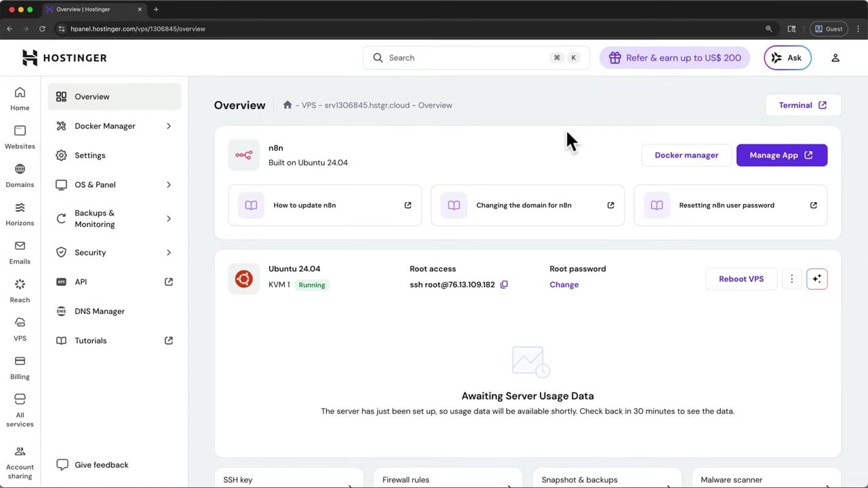This screenshot has width=868, height=488.
Task: Click the Ubuntu logo icon
Action: click(x=243, y=279)
